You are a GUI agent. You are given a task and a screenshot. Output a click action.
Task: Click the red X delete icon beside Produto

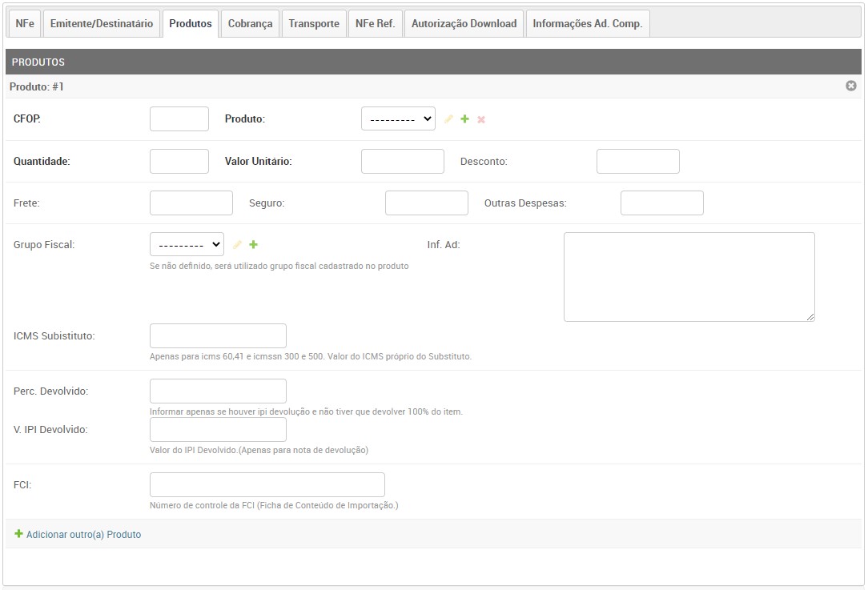pyautogui.click(x=481, y=119)
